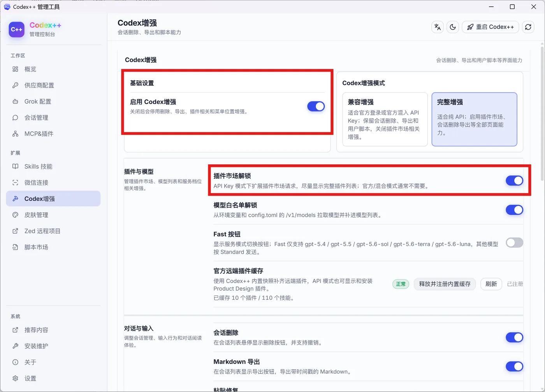Switch language with the translate icon
The height and width of the screenshot is (392, 545).
point(438,27)
